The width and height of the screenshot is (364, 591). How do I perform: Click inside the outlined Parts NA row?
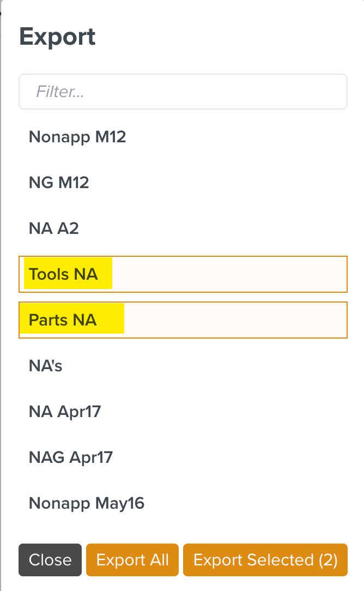click(x=183, y=320)
